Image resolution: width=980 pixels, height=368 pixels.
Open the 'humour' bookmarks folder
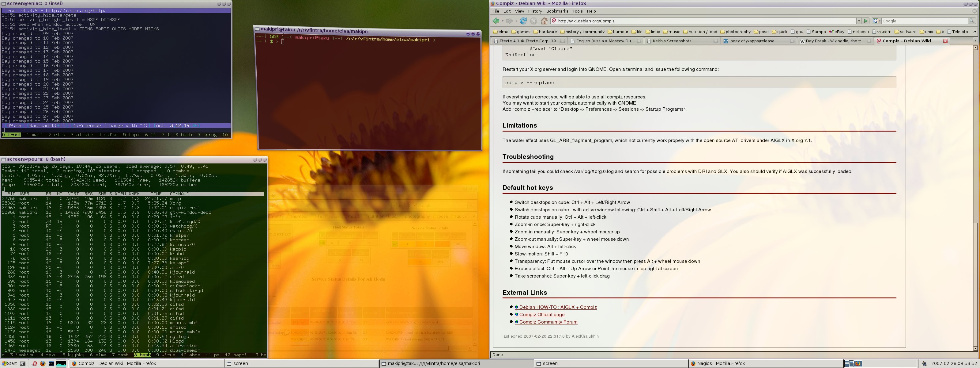(x=618, y=32)
